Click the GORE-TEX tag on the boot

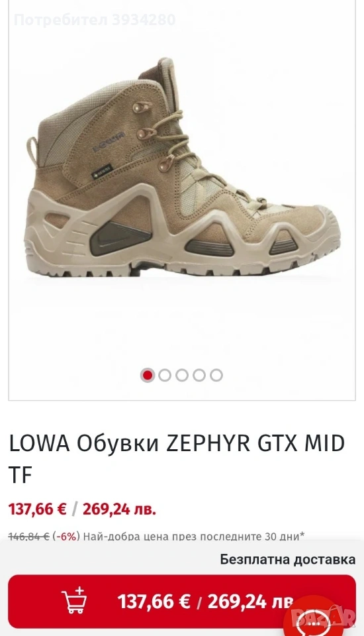(103, 171)
